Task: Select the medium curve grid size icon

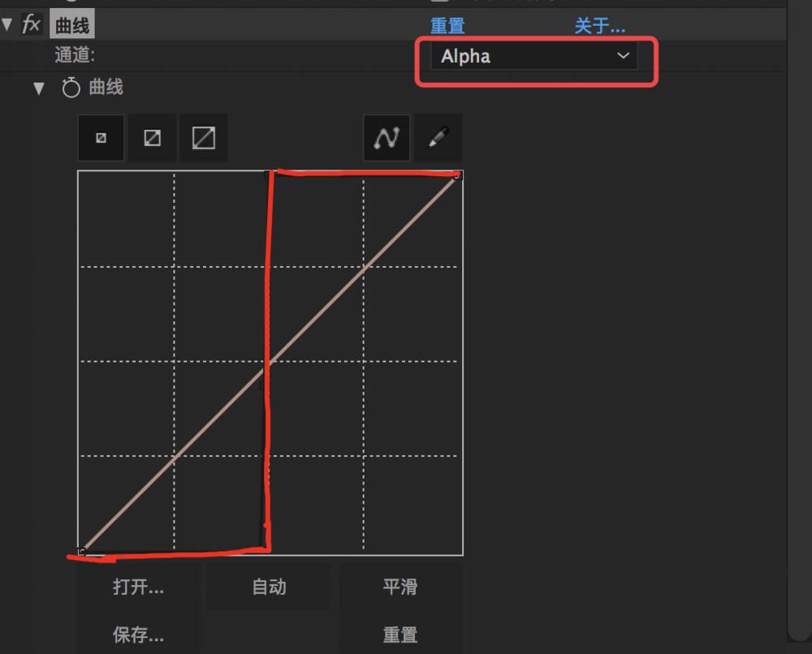Action: point(153,138)
